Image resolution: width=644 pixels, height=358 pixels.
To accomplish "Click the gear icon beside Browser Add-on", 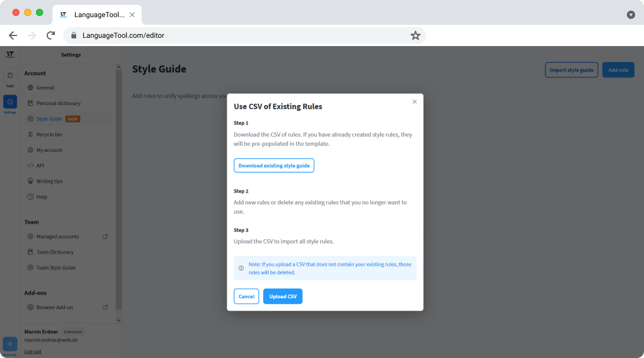I will 30,307.
